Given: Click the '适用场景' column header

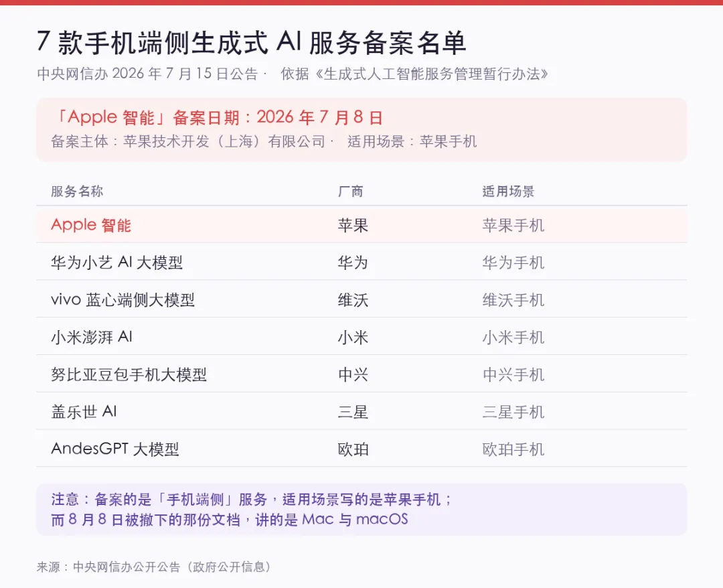Looking at the screenshot, I should coord(508,192).
